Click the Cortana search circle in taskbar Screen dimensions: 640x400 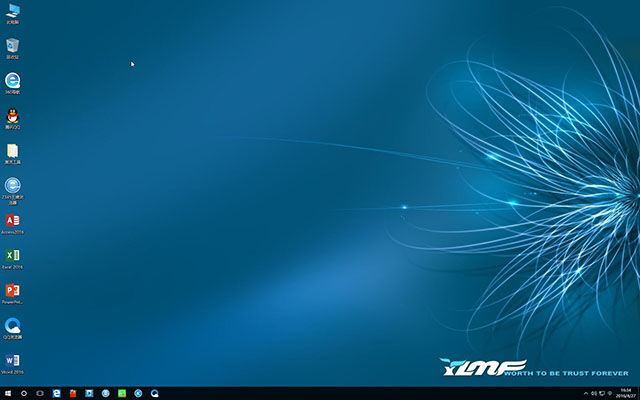tap(23, 393)
